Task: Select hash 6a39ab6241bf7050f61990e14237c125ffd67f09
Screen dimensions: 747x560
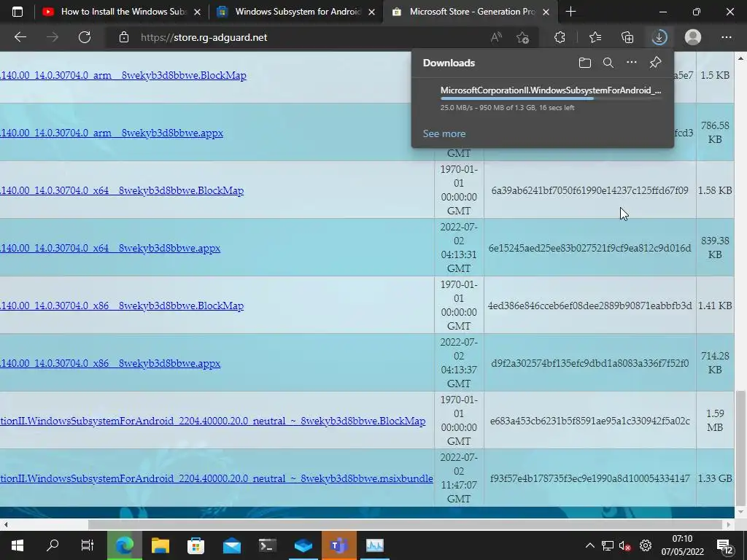Action: point(589,190)
